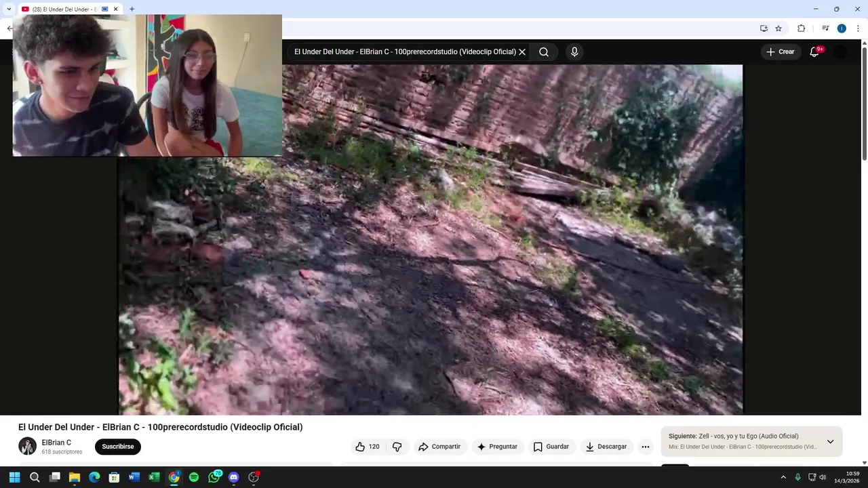This screenshot has width=868, height=488.
Task: Dislike the video with the thumbs-down icon
Action: pos(397,447)
